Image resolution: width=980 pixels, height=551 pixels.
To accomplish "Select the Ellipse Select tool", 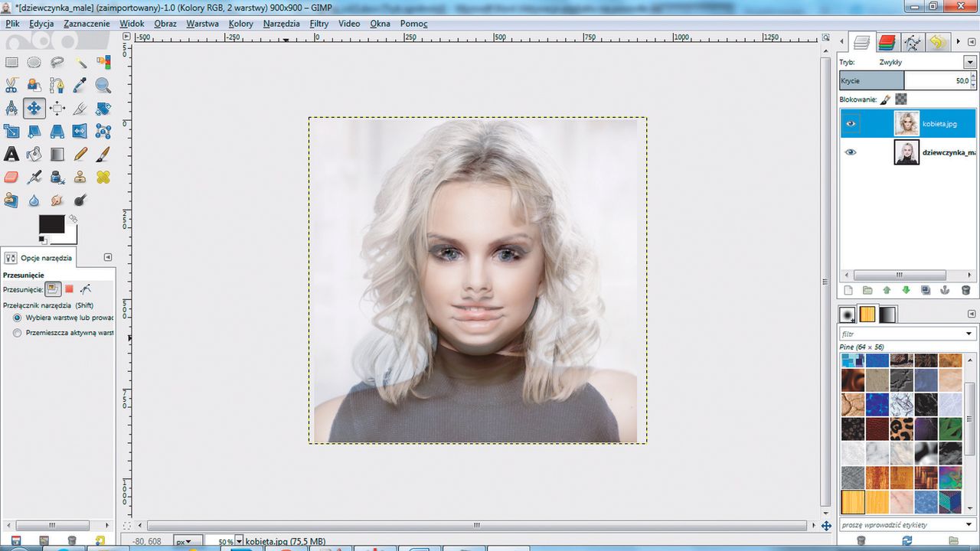I will click(34, 62).
